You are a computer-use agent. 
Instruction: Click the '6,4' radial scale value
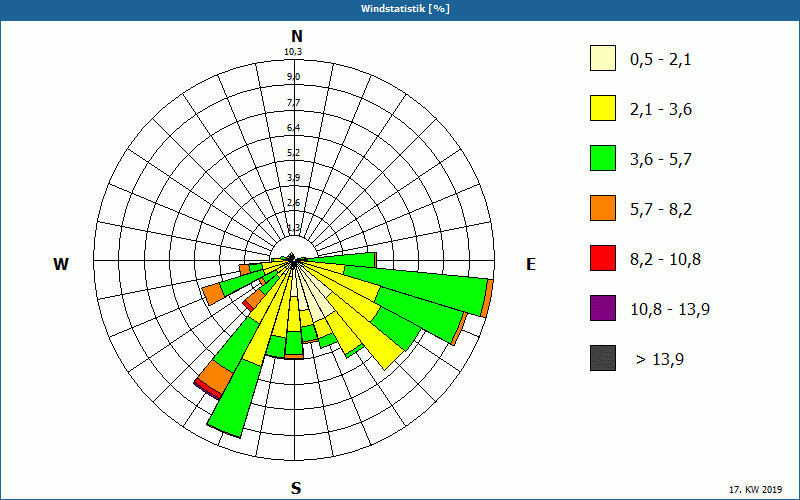pyautogui.click(x=293, y=128)
